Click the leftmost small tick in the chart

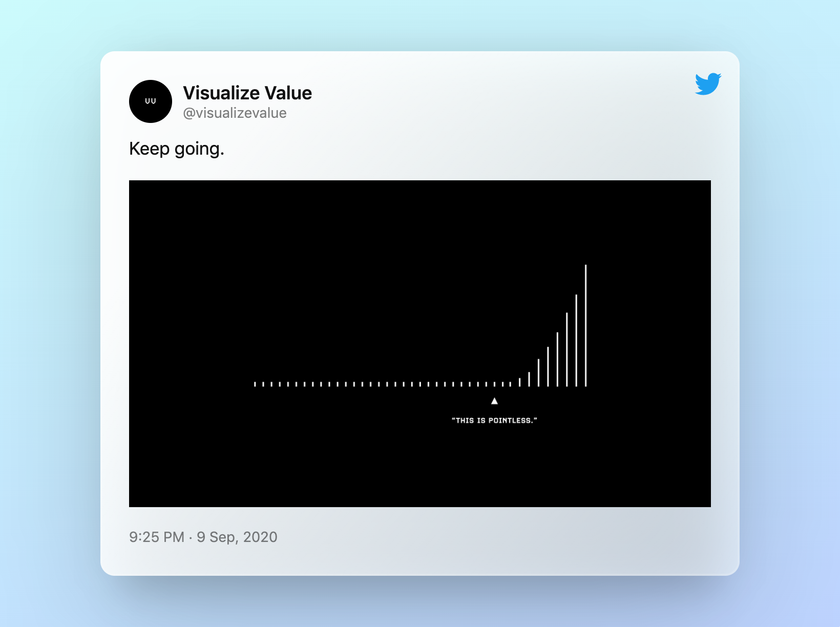pyautogui.click(x=255, y=384)
